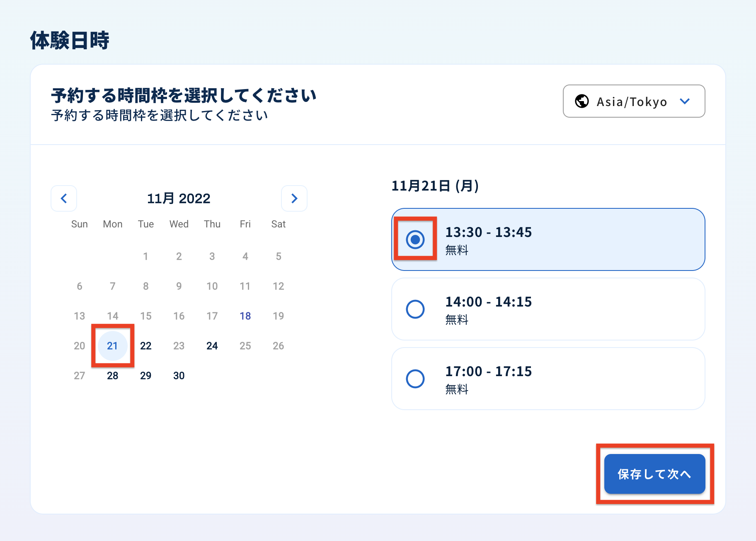Click the globe icon in timezone selector
756x541 pixels.
click(582, 101)
